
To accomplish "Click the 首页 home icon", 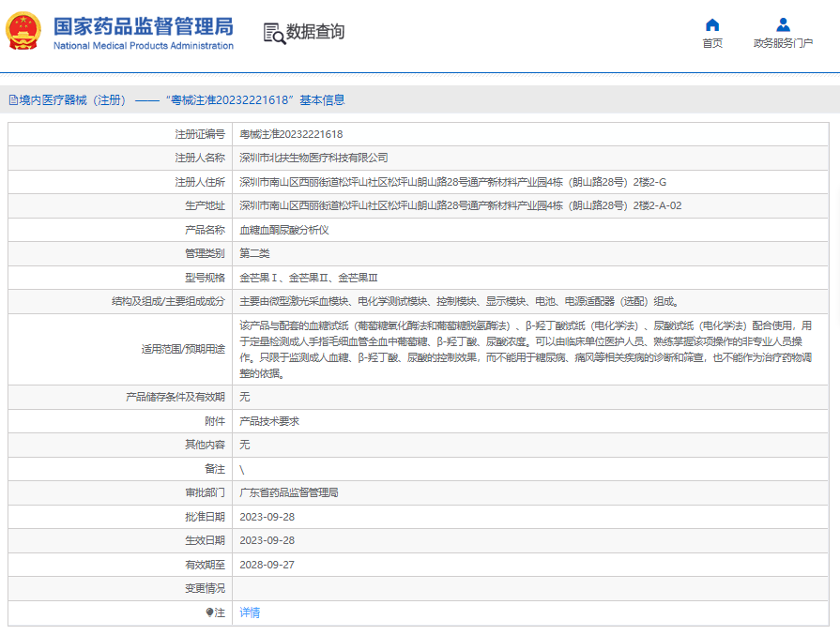I will 712,24.
